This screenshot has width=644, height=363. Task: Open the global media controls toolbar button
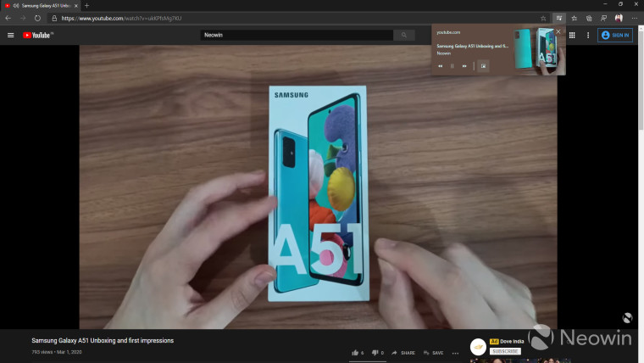click(x=559, y=17)
